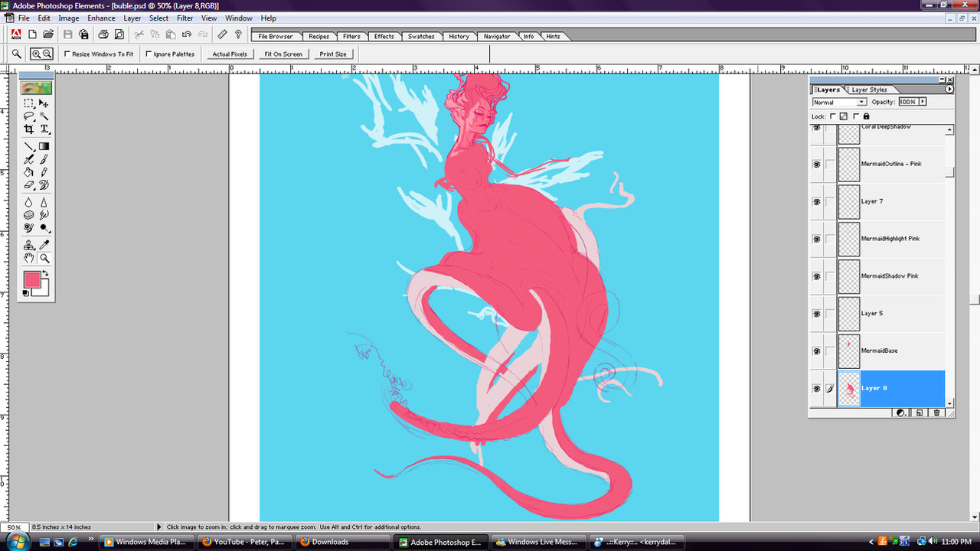Click the zoom out magnifier in options bar
980x551 pixels.
tap(47, 54)
